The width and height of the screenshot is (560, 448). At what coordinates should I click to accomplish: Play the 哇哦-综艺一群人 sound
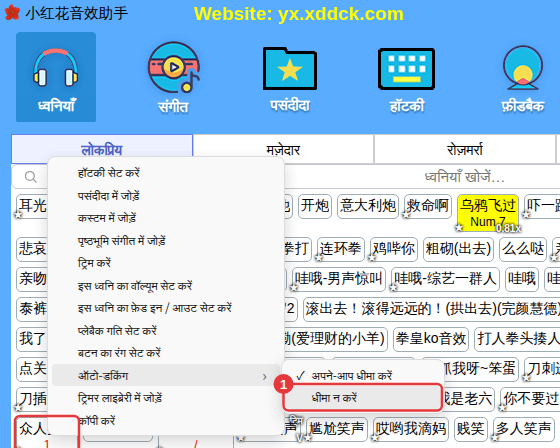point(445,279)
